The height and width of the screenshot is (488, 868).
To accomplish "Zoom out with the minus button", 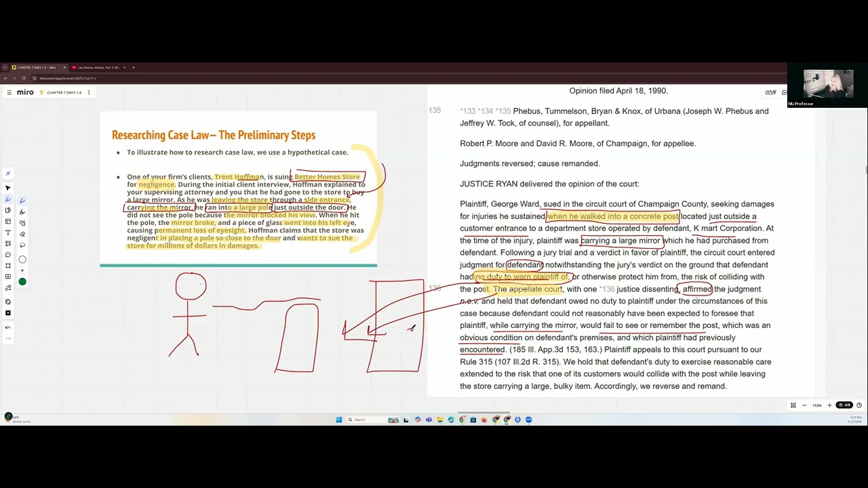I will 804,405.
